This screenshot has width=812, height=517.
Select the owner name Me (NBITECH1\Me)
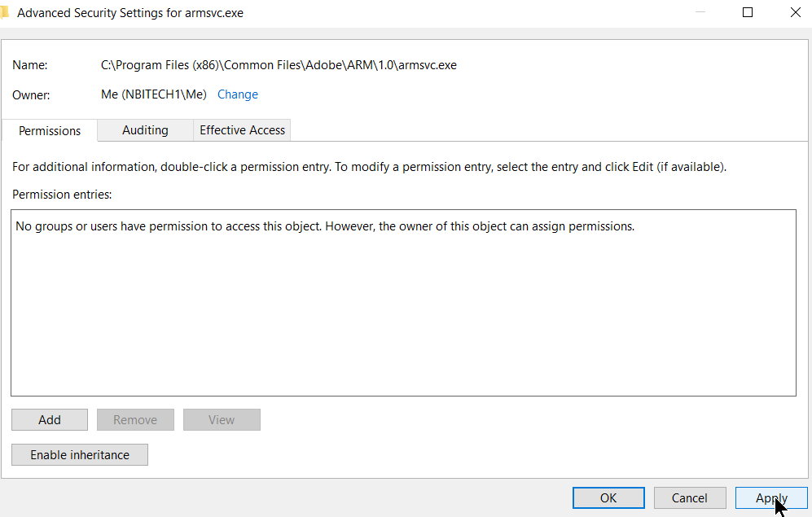click(x=153, y=94)
